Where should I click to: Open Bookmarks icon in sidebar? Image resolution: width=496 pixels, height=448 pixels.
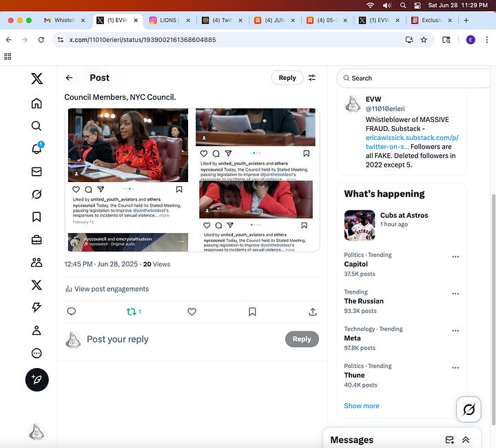[x=37, y=216]
